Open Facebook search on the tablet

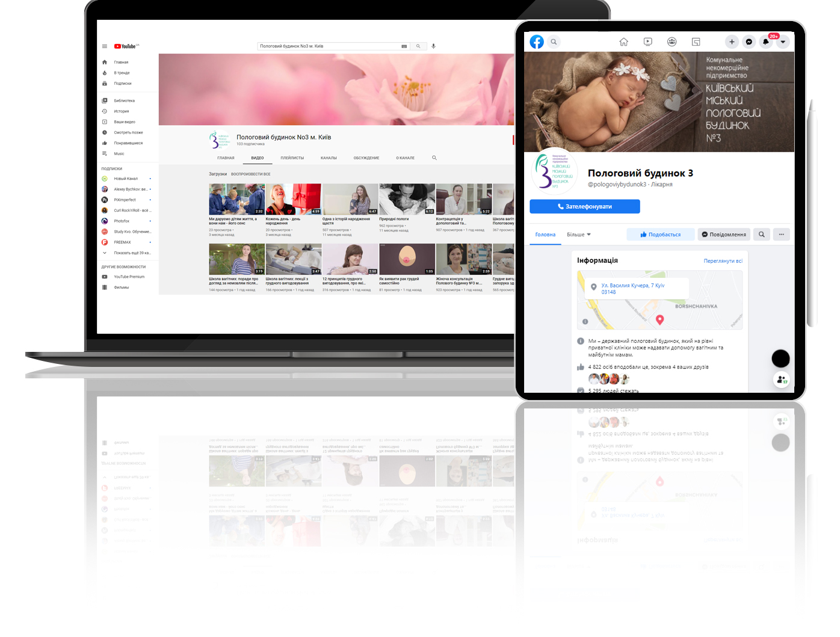(554, 42)
